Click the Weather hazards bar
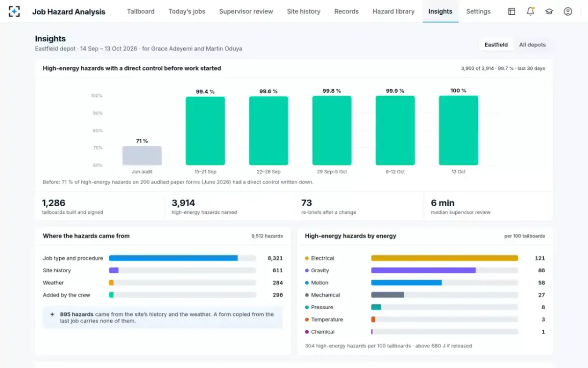 click(x=182, y=283)
